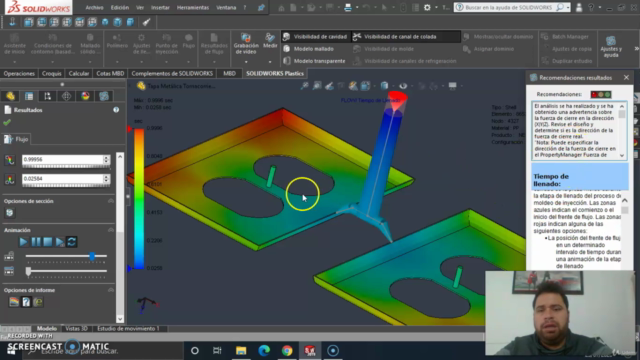Toggle Visibilidad de canal de colada
Screen dimensions: 640x360
pos(395,37)
